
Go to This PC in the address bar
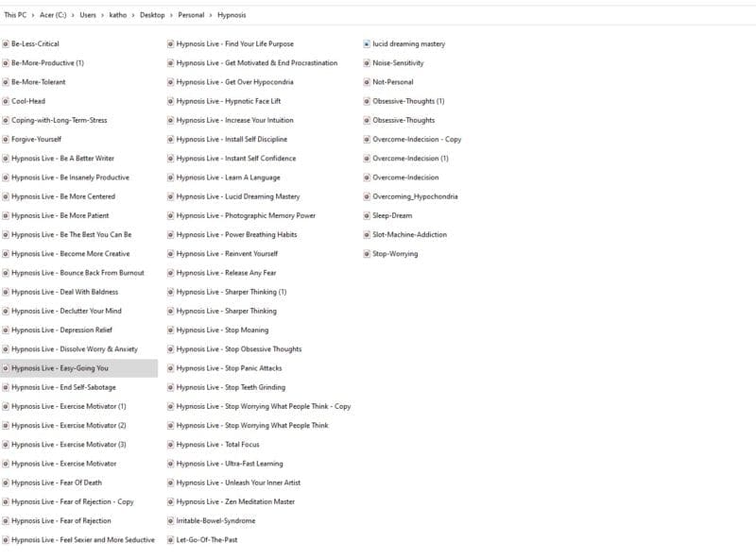(x=15, y=15)
